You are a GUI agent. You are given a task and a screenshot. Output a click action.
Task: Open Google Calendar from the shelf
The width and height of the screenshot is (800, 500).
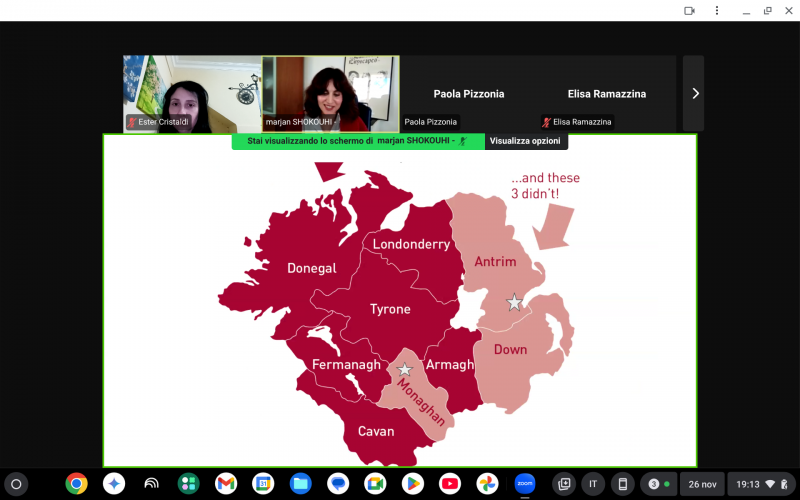click(263, 484)
